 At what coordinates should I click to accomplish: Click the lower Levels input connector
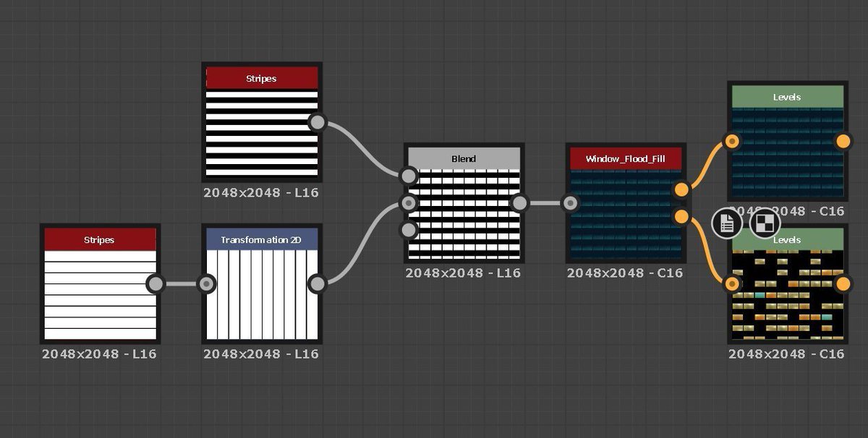coord(732,284)
